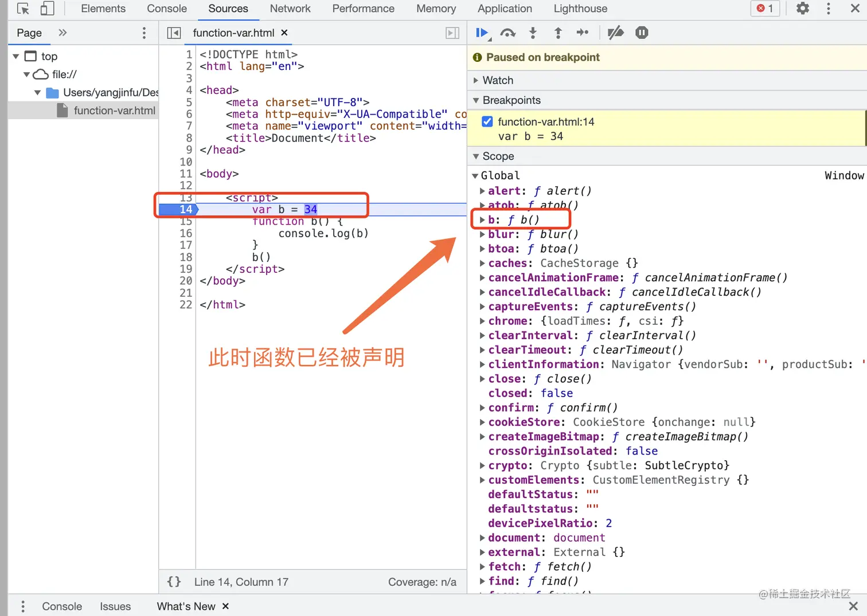The image size is (867, 616).
Task: Expand the clientInformation Navigator entry
Action: 483,364
